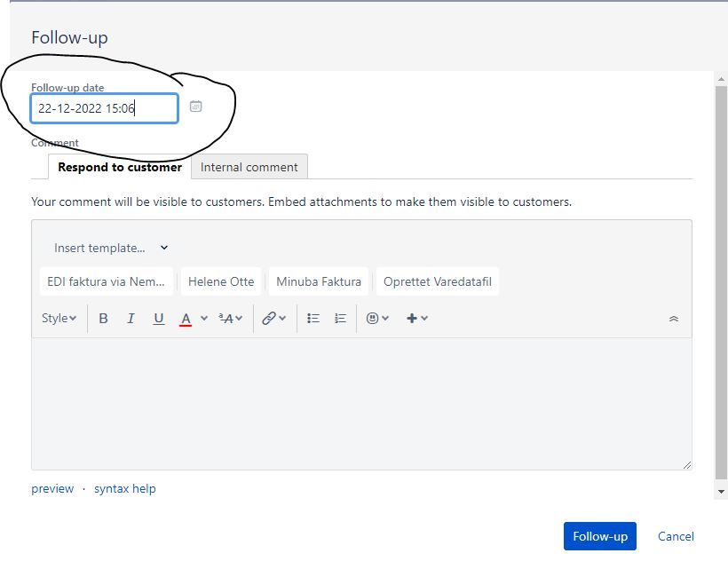Insert a numbered list
728x569 pixels.
tap(340, 319)
